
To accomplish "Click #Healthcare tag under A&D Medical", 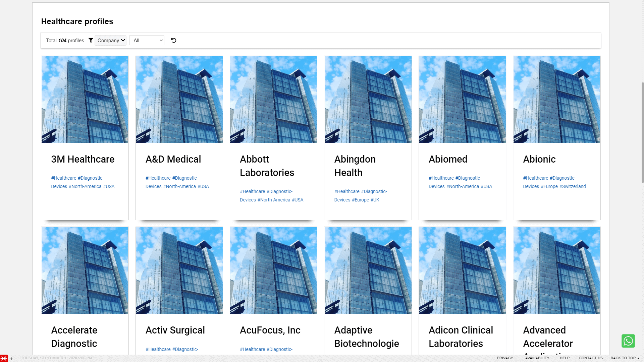I will (x=158, y=178).
